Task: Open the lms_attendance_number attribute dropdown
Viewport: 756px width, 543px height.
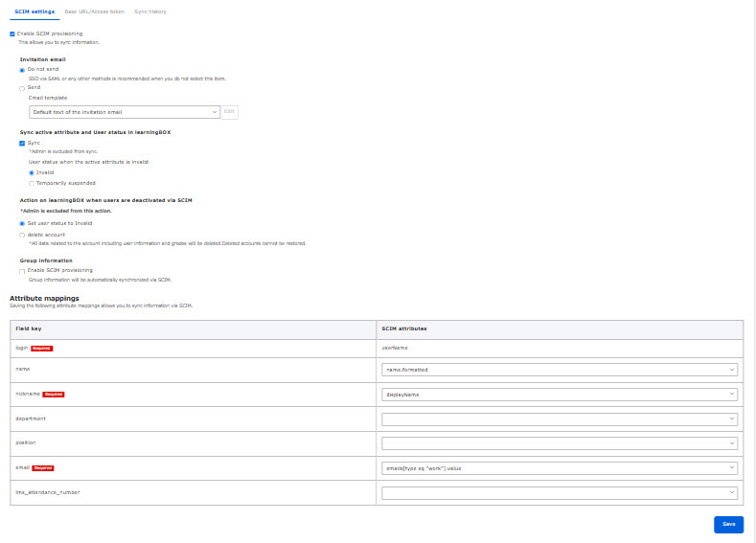Action: tap(560, 493)
